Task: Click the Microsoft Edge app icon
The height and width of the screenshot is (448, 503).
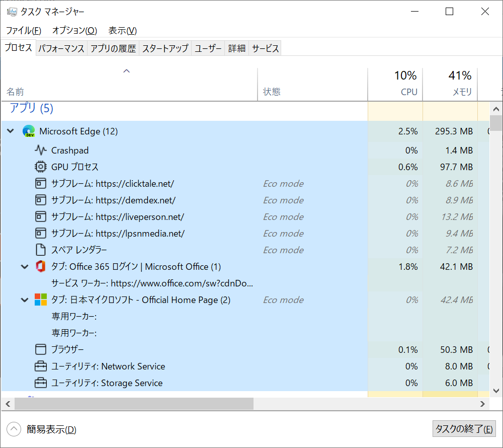Action: pyautogui.click(x=29, y=131)
